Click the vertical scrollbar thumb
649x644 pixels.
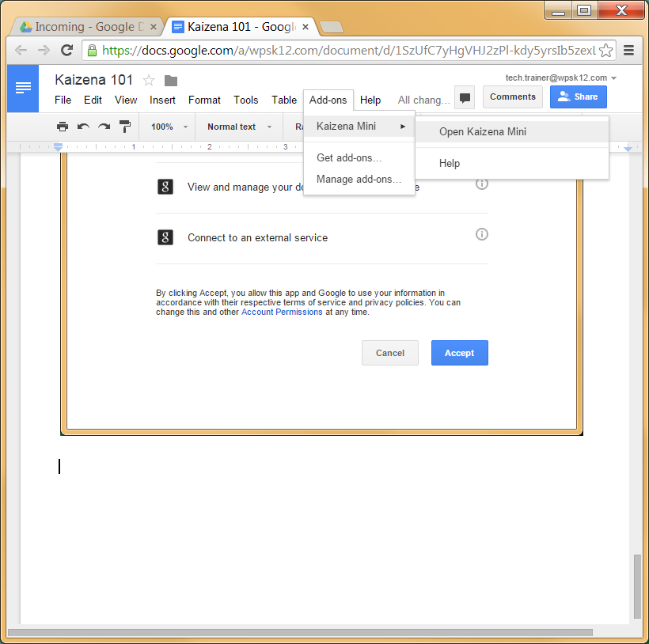click(637, 586)
